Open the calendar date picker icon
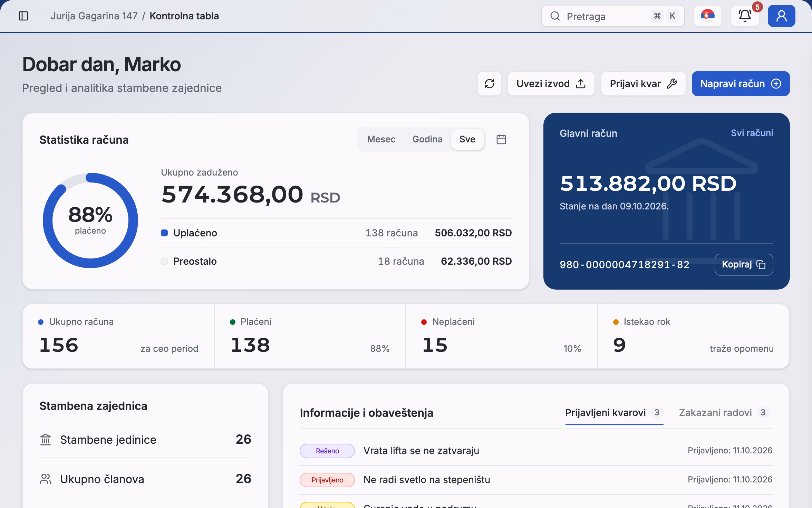This screenshot has height=508, width=812. [501, 139]
